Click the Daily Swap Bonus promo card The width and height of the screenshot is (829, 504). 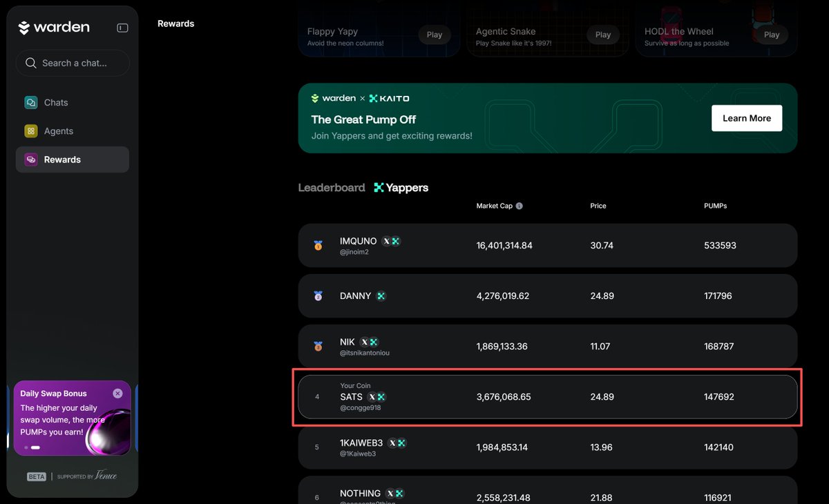coord(73,418)
